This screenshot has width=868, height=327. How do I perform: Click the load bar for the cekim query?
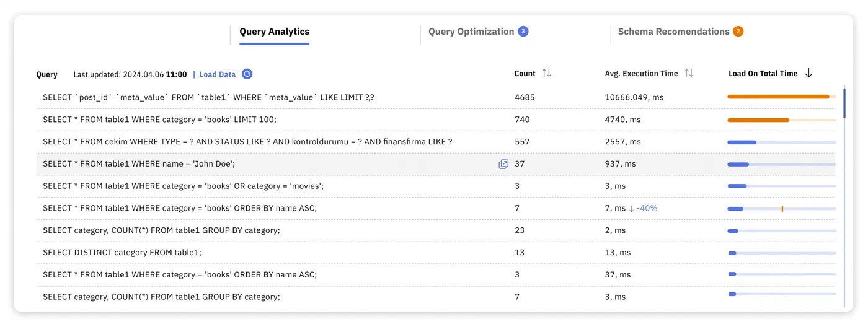[x=782, y=142]
